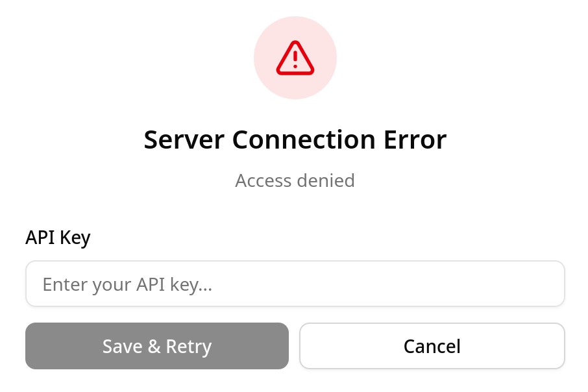Select the error alert symbol at top
This screenshot has width=588, height=392.
click(295, 58)
